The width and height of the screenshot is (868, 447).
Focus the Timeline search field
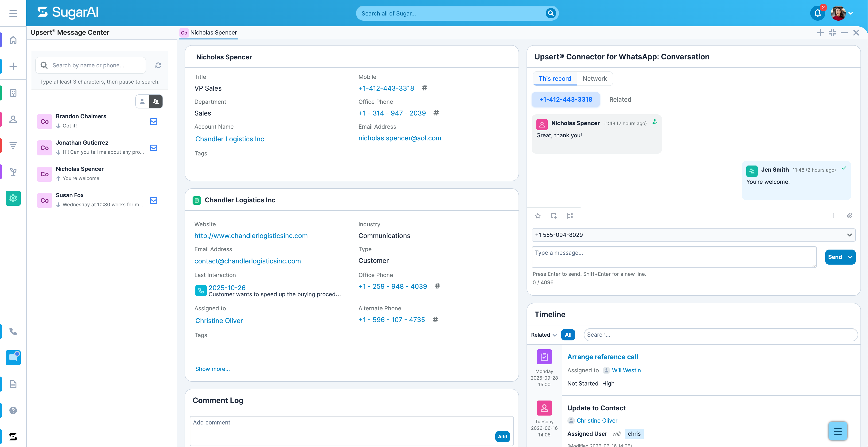pos(721,335)
